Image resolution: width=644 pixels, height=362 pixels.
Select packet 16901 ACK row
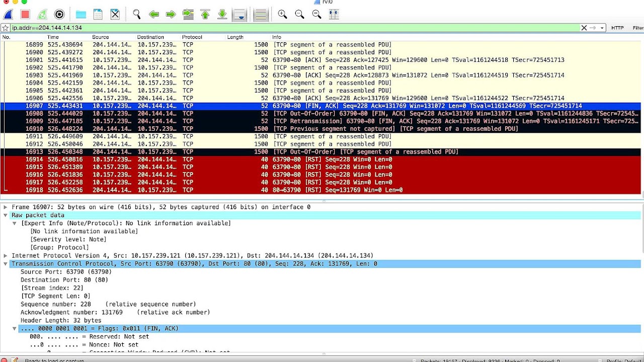point(320,60)
